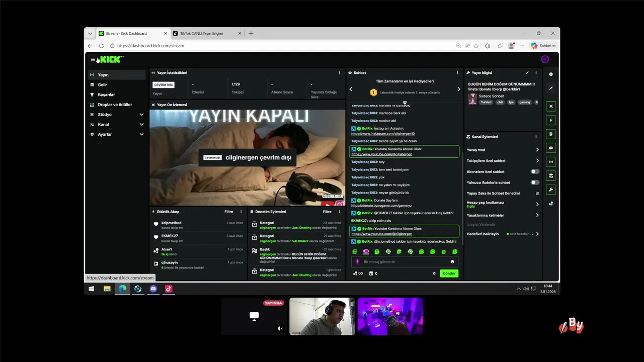Open Kanal Eylemleri three-dot menu
The width and height of the screenshot is (644, 362).
pos(536,137)
